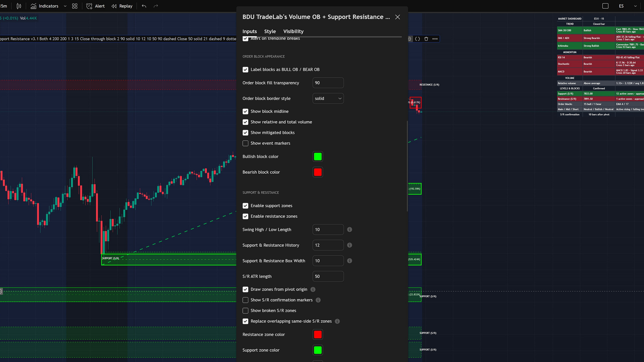Enable Show event markers
This screenshot has height=362, width=644.
pyautogui.click(x=245, y=143)
